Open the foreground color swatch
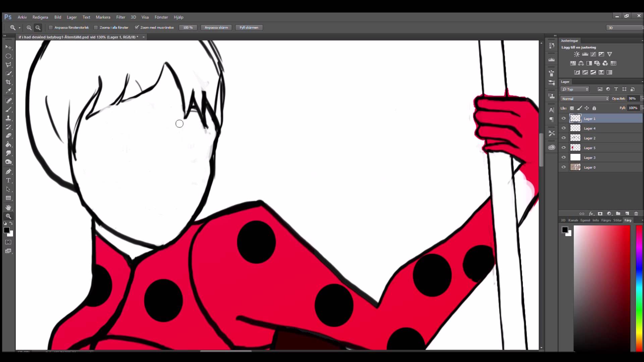 (x=6, y=230)
